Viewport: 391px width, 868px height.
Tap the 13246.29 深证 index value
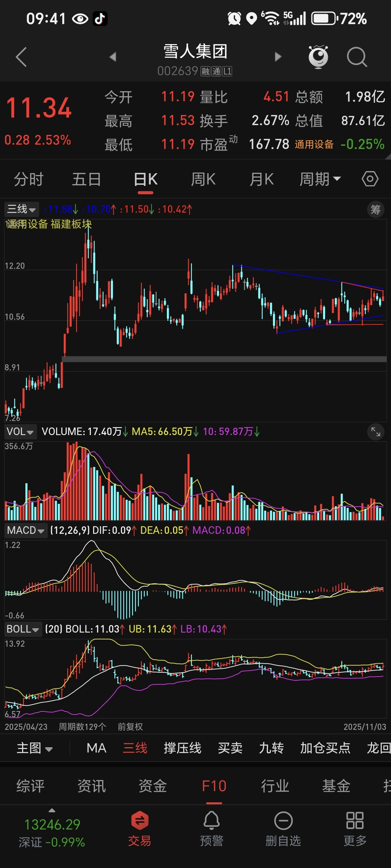(x=52, y=825)
